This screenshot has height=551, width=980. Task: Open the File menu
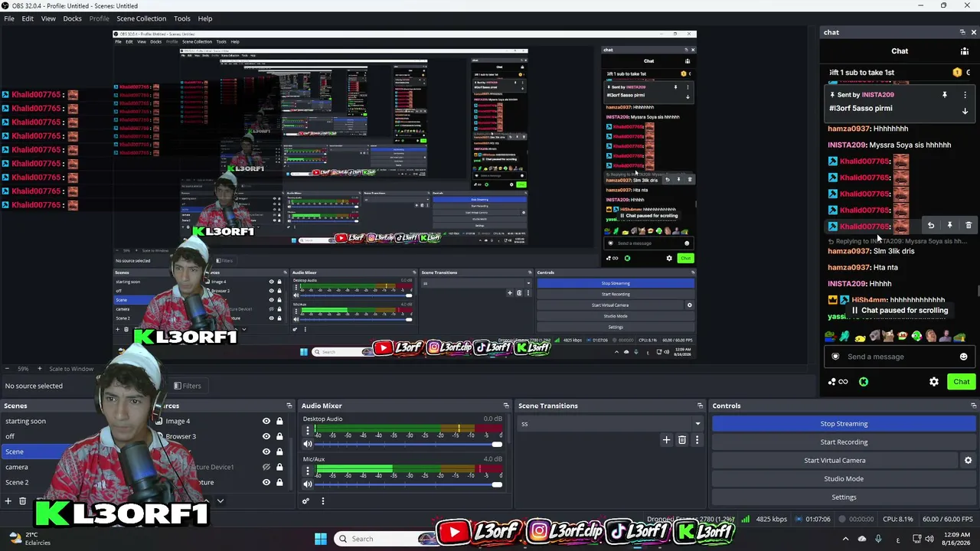click(9, 18)
